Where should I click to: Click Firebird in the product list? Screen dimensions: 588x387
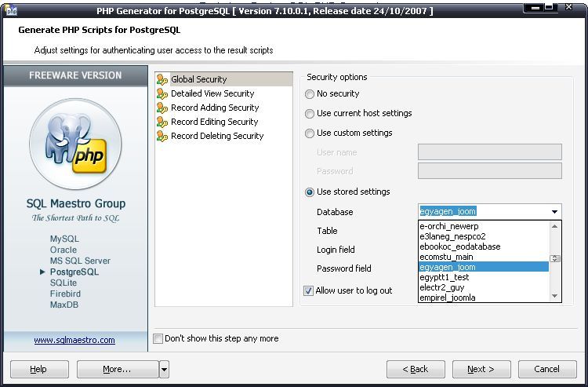65,294
